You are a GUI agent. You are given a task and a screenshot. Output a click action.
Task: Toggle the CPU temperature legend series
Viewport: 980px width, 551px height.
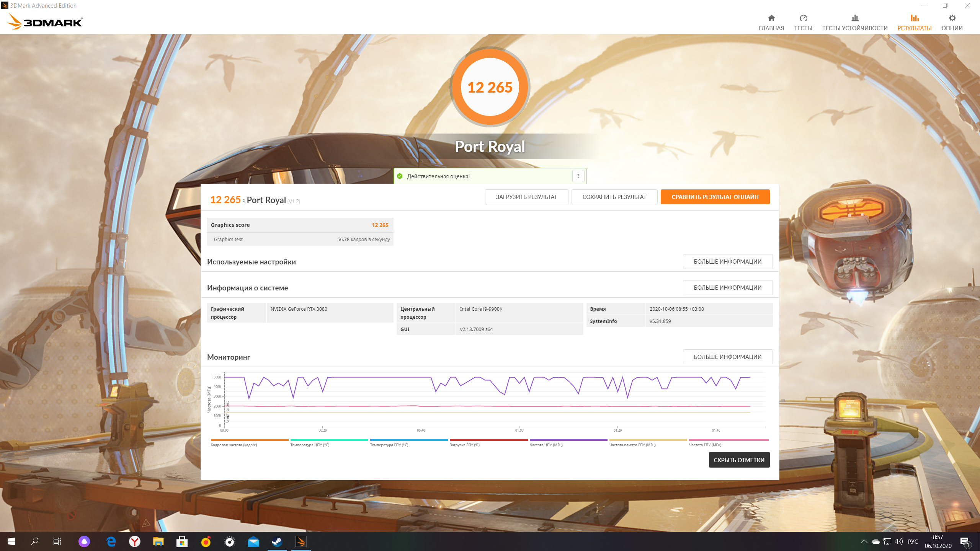click(309, 445)
